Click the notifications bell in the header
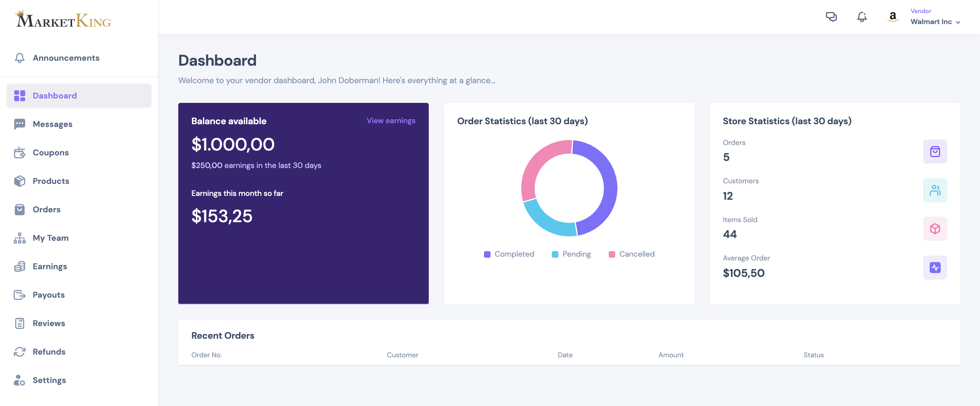This screenshot has height=406, width=980. [x=862, y=17]
